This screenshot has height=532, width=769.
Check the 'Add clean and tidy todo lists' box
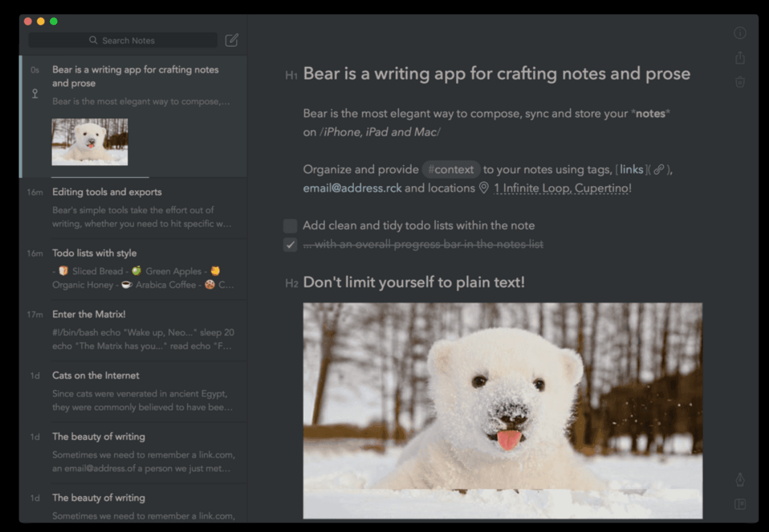[290, 226]
